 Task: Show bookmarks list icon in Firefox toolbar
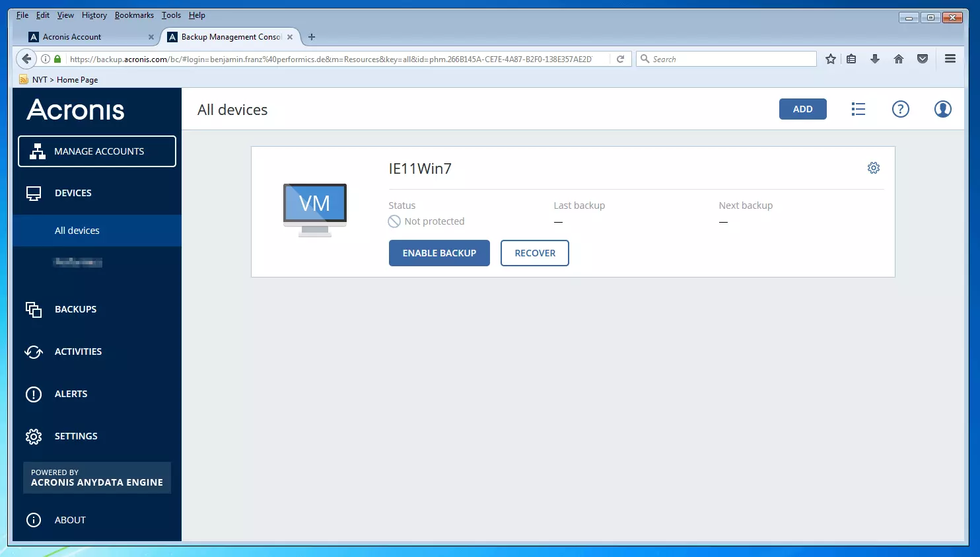[851, 59]
